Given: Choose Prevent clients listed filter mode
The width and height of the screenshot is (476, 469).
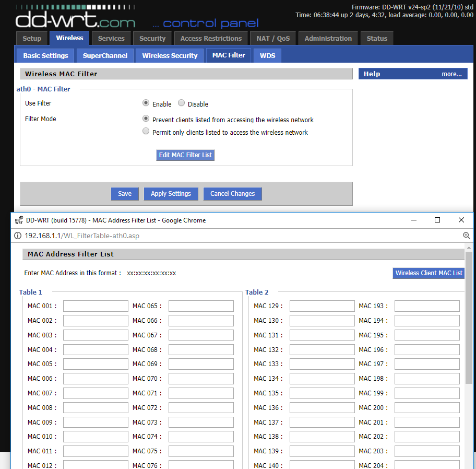Looking at the screenshot, I should (x=146, y=119).
